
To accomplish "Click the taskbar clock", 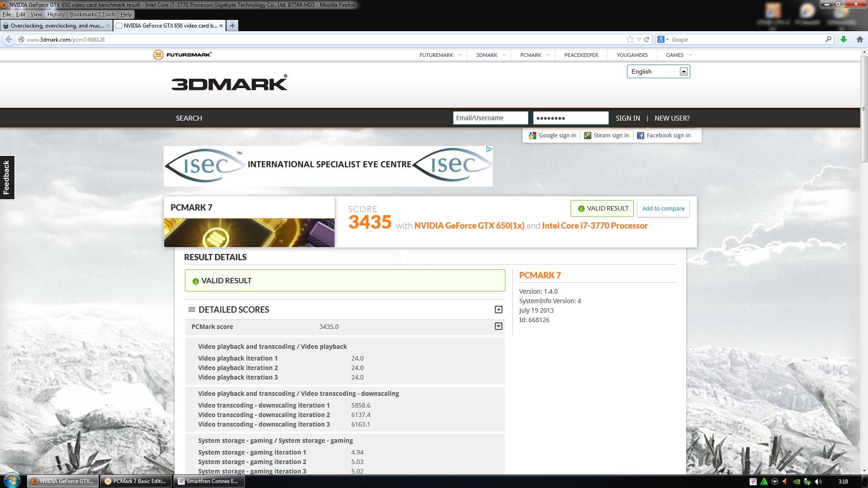I will pos(843,482).
